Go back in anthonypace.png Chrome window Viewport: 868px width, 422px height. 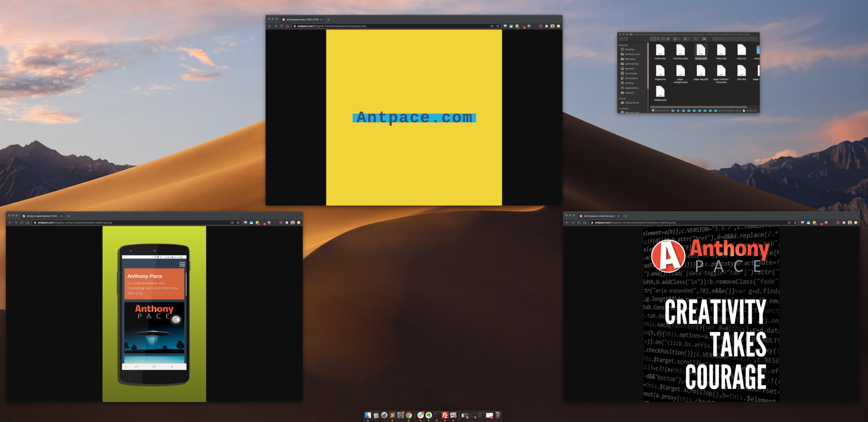coord(270,26)
